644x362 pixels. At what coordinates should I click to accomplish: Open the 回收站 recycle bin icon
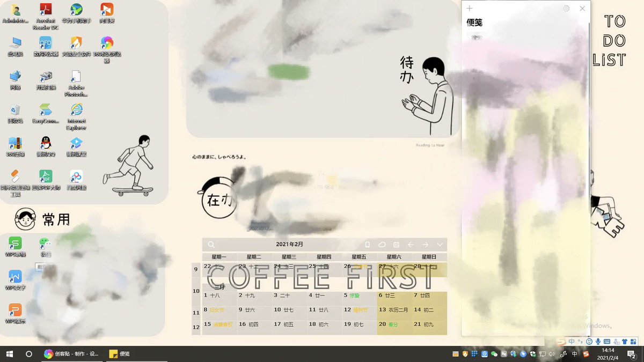click(x=16, y=113)
